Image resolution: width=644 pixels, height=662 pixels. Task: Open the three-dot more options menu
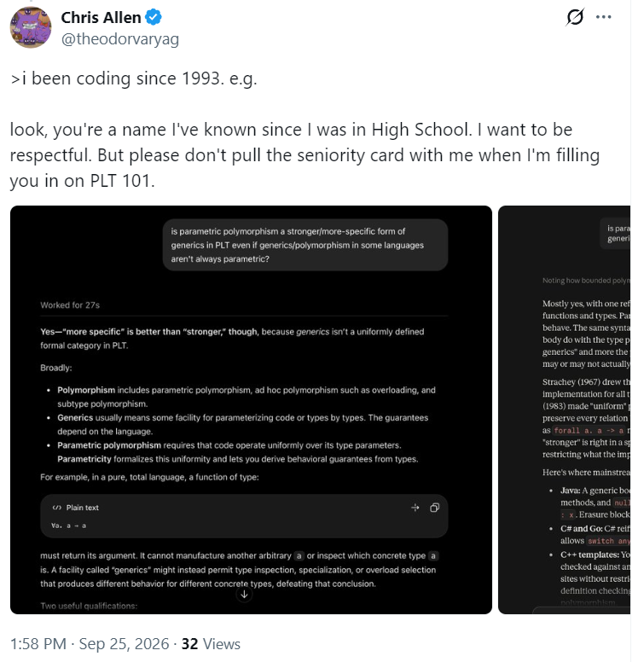point(604,17)
